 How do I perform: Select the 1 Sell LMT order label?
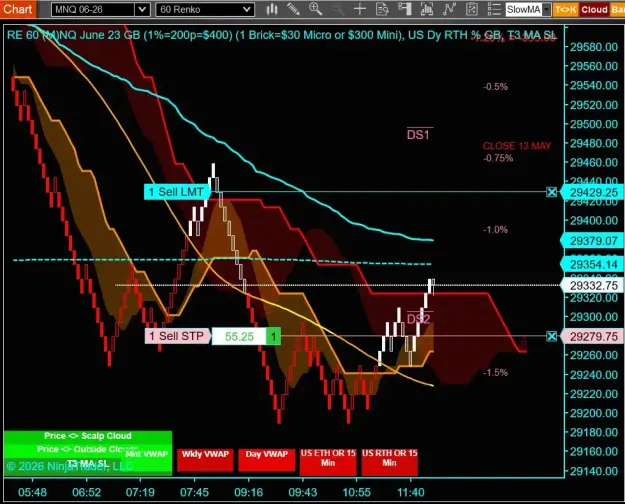point(176,192)
